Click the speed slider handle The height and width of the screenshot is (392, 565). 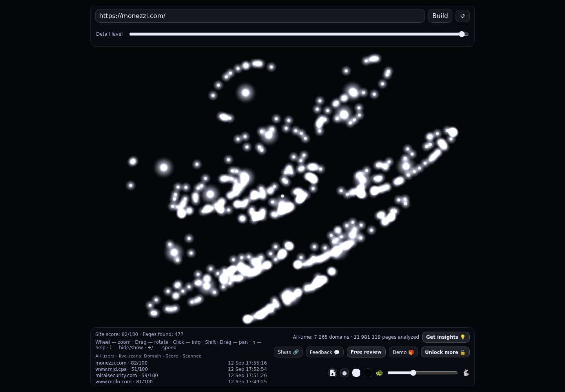[x=413, y=373]
